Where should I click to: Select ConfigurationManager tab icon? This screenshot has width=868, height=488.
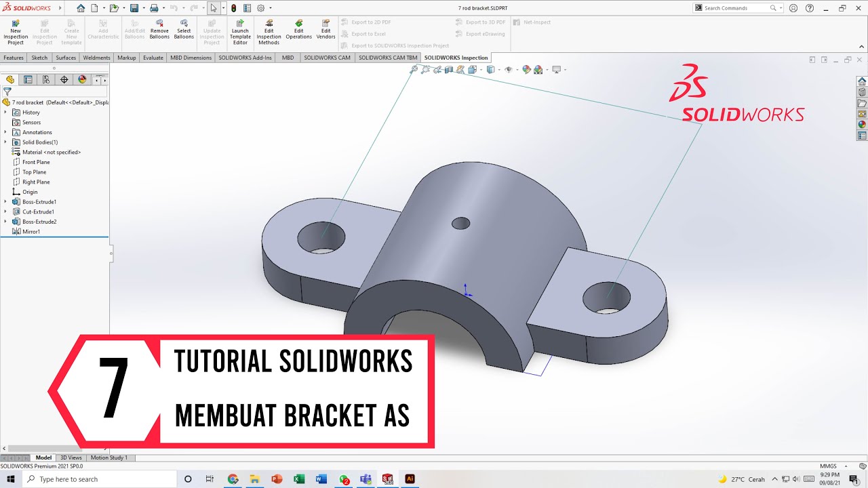click(46, 79)
